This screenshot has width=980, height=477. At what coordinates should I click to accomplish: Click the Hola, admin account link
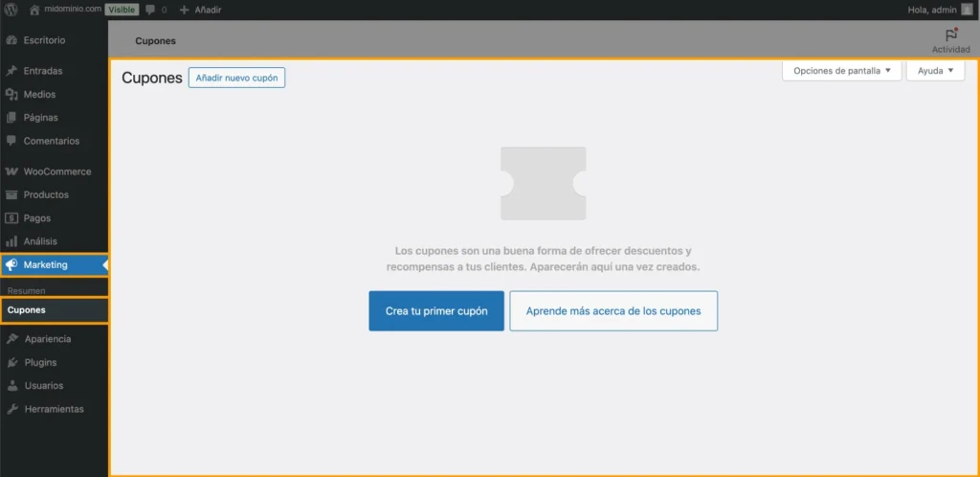[x=932, y=10]
